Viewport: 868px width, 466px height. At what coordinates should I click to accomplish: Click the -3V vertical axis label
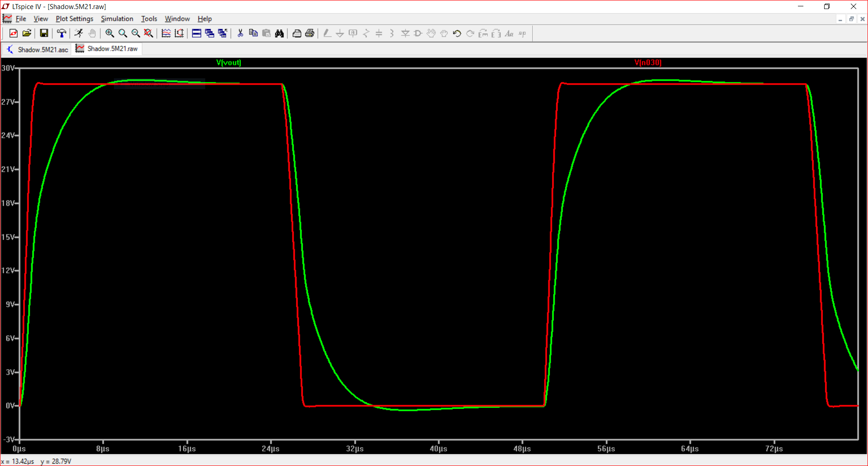pos(9,439)
